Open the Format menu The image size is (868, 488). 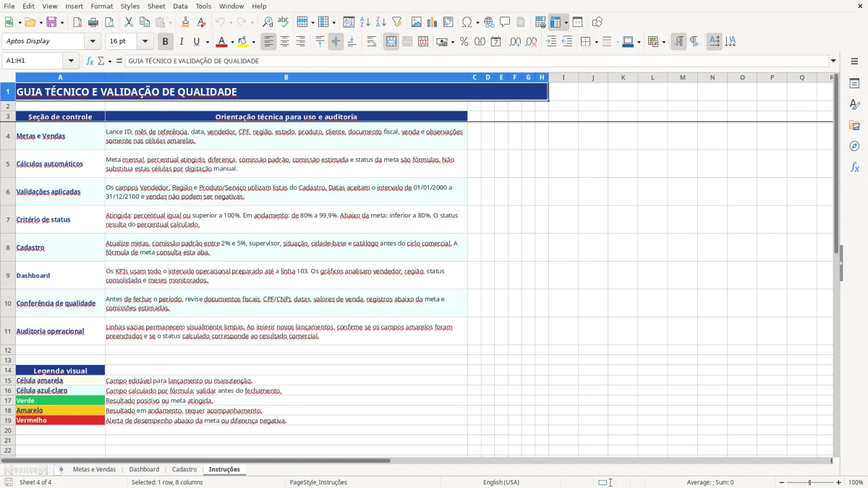(101, 6)
